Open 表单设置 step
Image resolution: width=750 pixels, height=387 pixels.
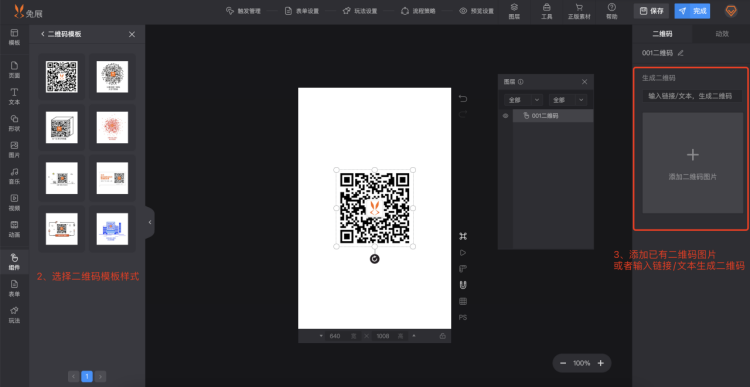click(x=302, y=11)
